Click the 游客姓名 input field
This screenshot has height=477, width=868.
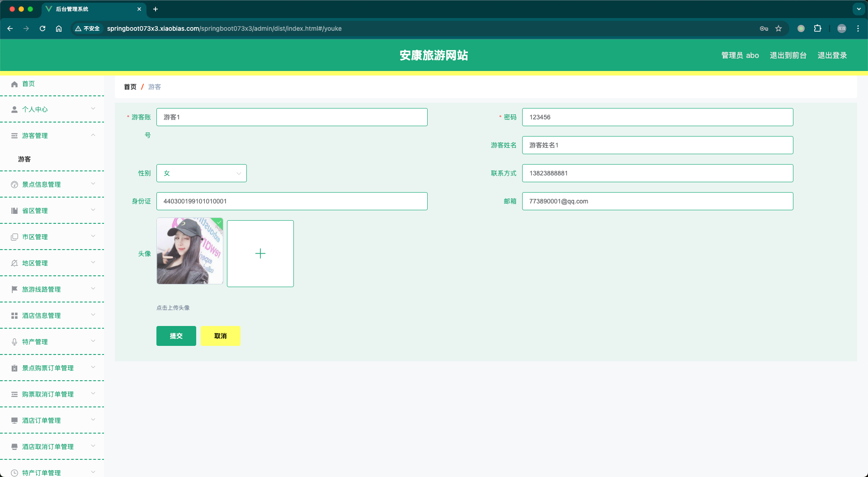pos(658,145)
